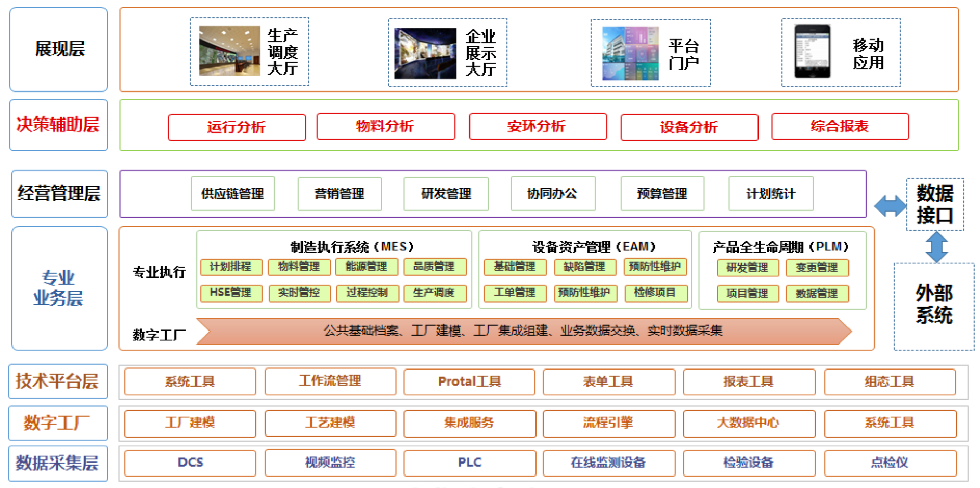The width and height of the screenshot is (980, 488).
Task: Click 研发管理 in the 经营管理层 row
Action: click(446, 194)
